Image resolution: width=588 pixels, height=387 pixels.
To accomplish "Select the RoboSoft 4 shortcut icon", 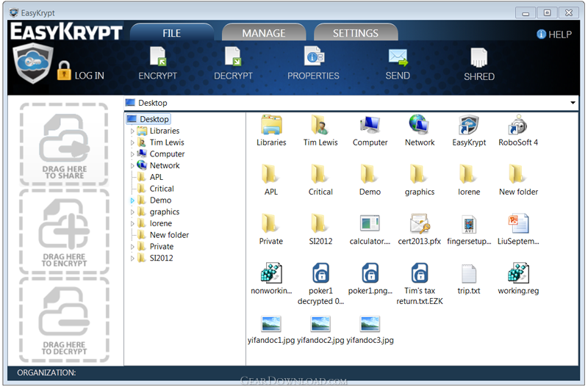I will click(518, 125).
